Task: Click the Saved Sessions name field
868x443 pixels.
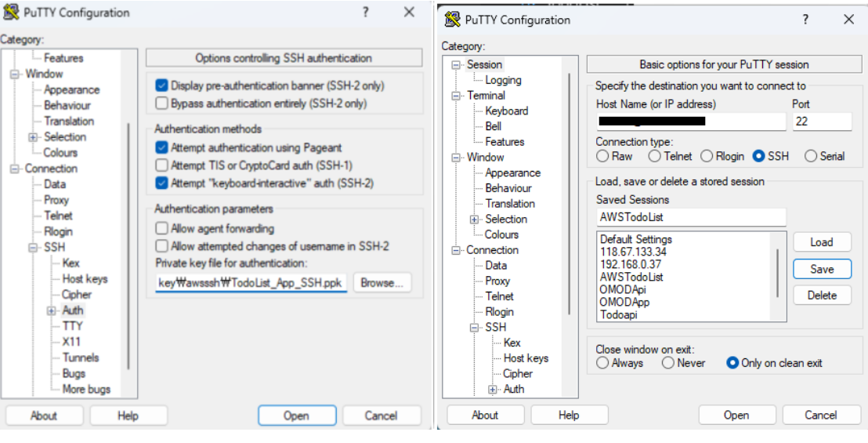Action: point(691,217)
